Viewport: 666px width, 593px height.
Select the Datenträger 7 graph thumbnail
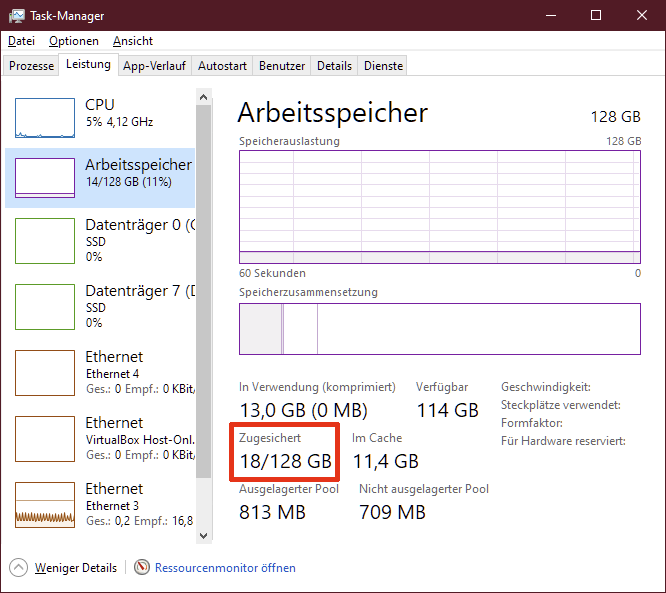point(45,307)
